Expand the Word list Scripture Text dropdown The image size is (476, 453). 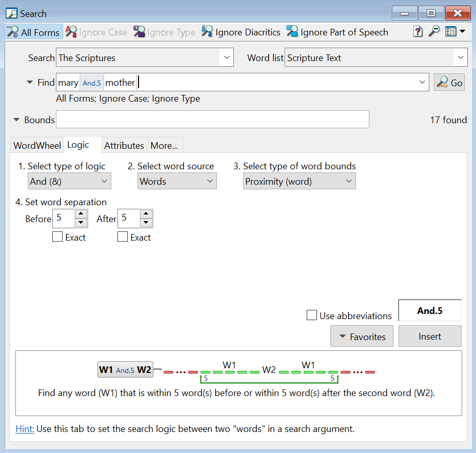[x=460, y=57]
